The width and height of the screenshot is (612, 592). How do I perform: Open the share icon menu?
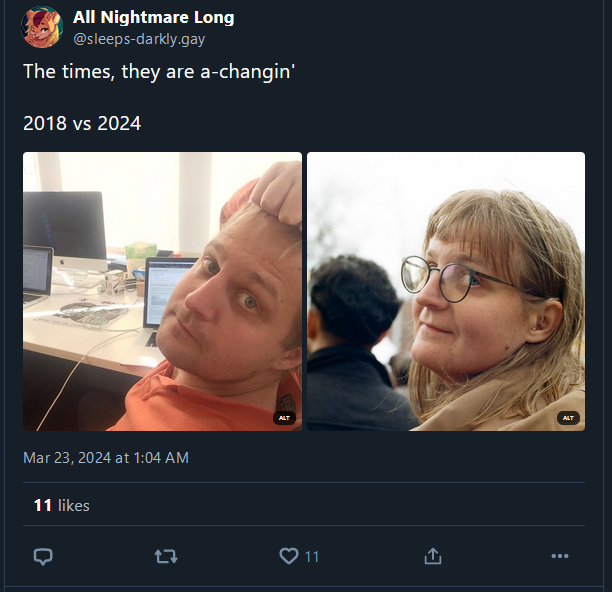(x=432, y=556)
